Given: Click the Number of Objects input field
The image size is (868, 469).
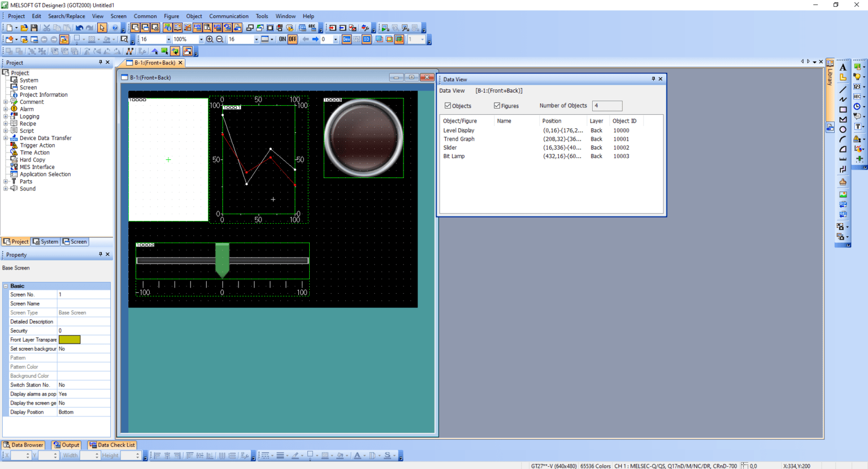Looking at the screenshot, I should (607, 106).
